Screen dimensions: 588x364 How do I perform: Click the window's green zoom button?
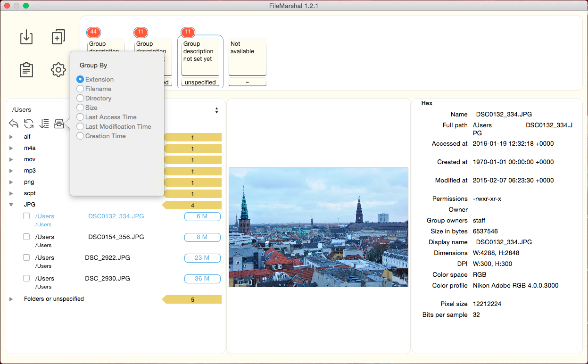point(26,6)
